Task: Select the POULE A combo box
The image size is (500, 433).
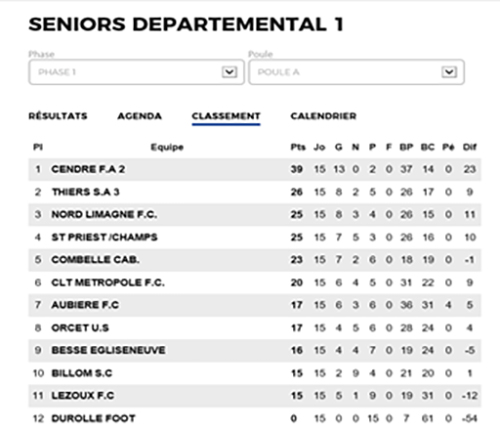Action: 356,72
